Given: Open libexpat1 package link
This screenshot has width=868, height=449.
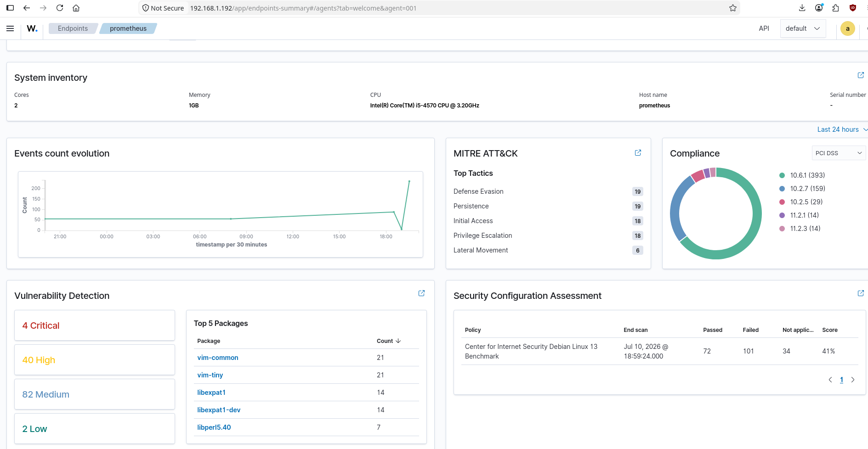Looking at the screenshot, I should click(x=211, y=393).
